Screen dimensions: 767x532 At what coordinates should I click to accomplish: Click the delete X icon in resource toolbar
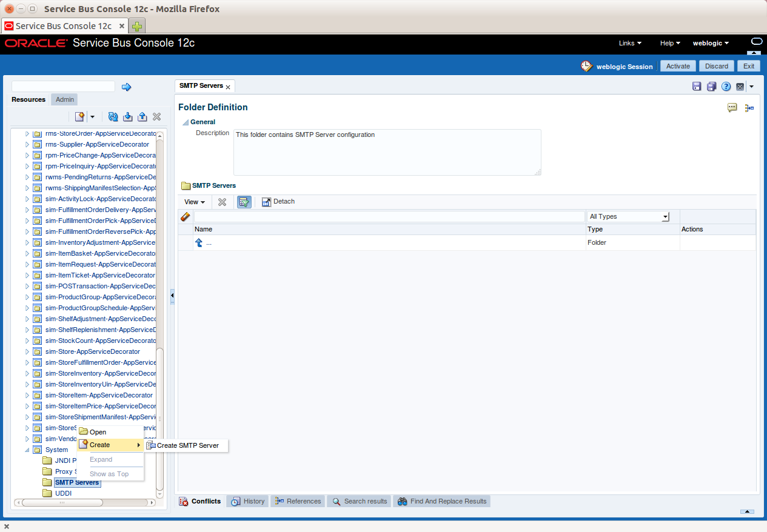point(156,116)
